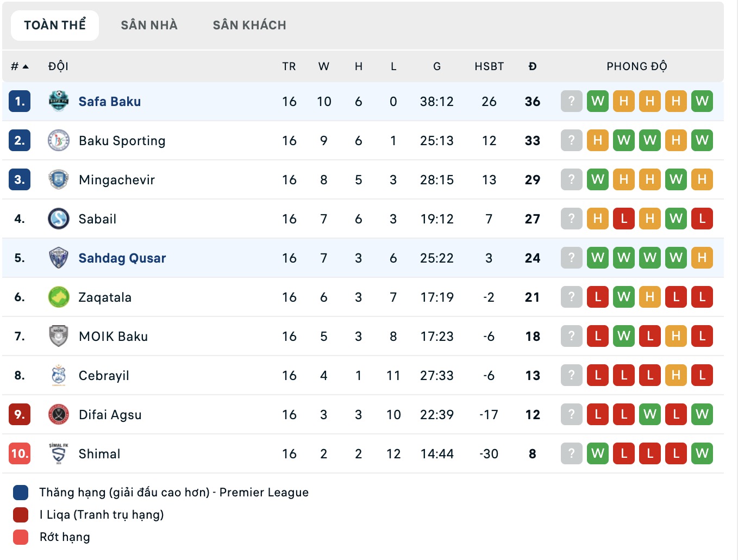
Task: Click the Mingachevir club badge
Action: (58, 179)
